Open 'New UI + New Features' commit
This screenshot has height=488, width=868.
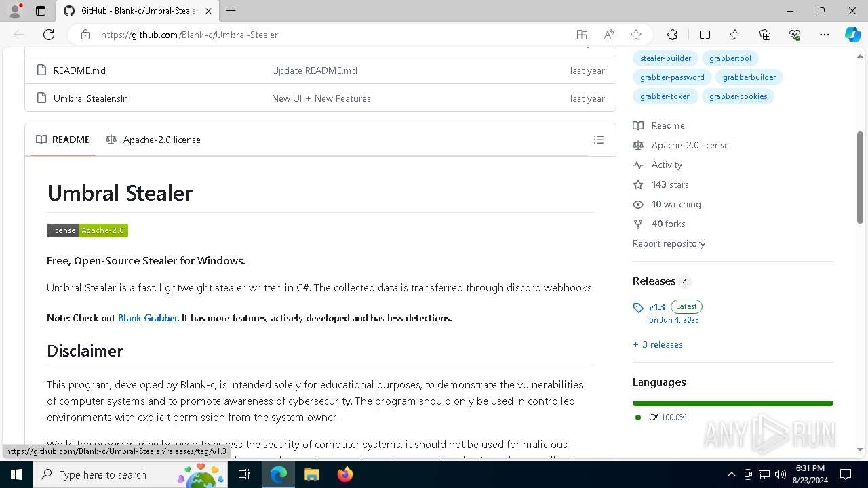(321, 98)
